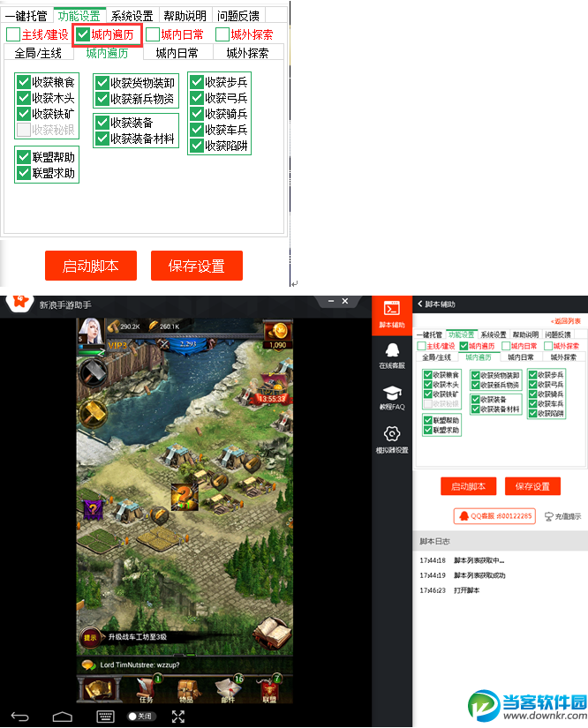Uncheck 联盟求助 in emulator script panel
This screenshot has height=728, width=588.
428,430
